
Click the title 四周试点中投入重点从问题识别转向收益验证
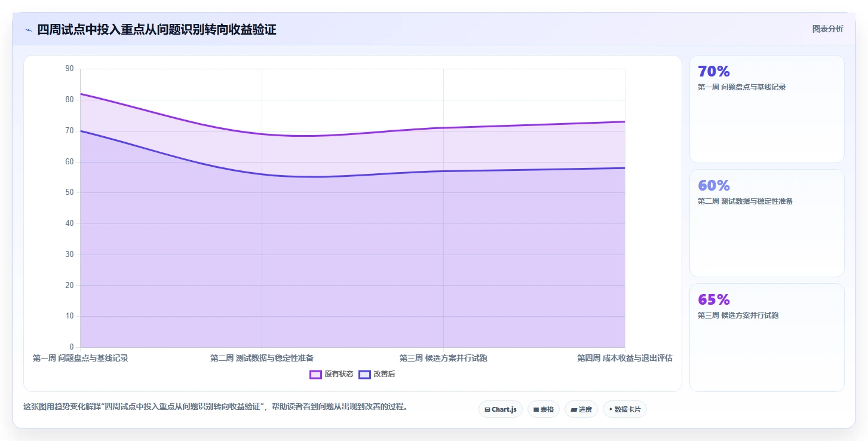[x=157, y=30]
